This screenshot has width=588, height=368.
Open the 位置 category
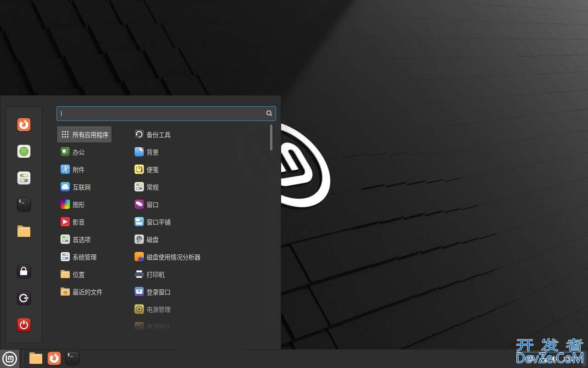pos(85,275)
